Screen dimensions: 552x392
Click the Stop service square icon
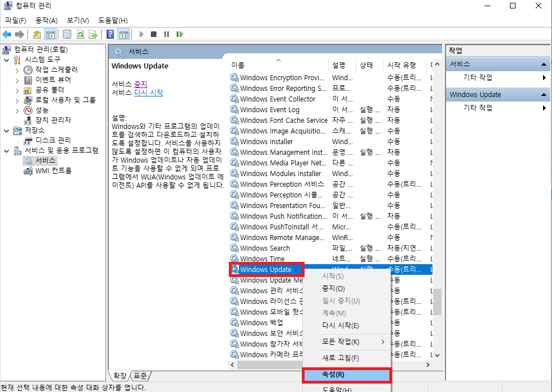pos(154,34)
